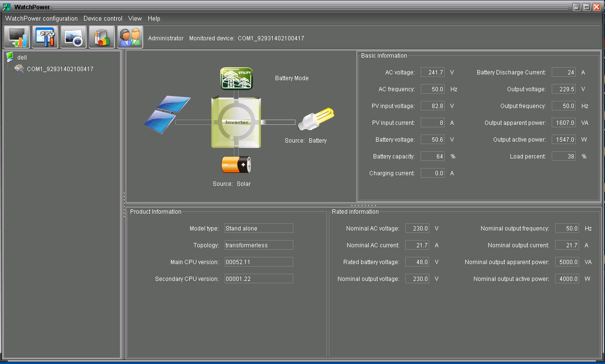Viewport: 605px width, 364px height.
Task: Click the Product Information panel title
Action: (x=156, y=212)
